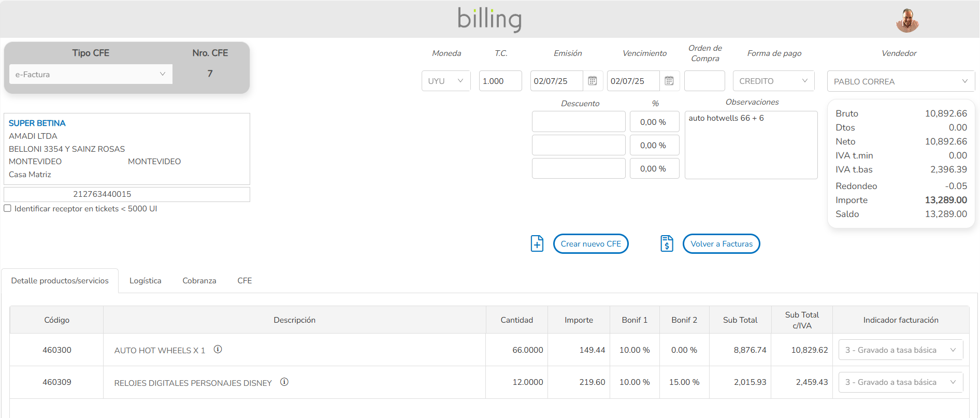
Task: Click the user profile avatar
Action: (x=907, y=21)
